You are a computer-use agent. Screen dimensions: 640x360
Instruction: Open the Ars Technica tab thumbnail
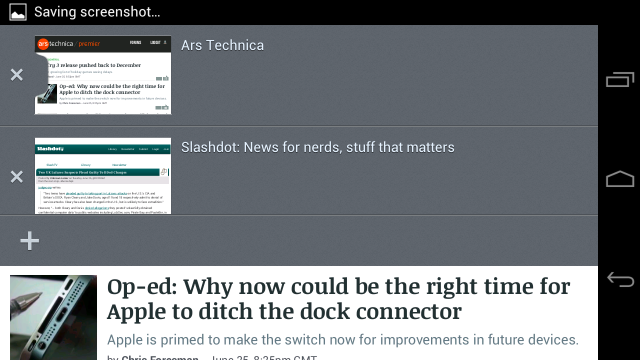tap(103, 75)
